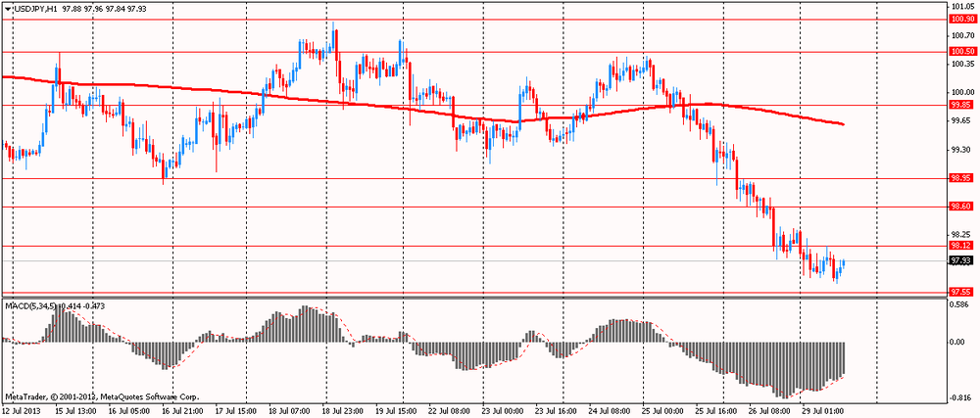Image resolution: width=980 pixels, height=418 pixels.
Task: Click the 18 Jul 07:00 time axis label
Action: [289, 412]
